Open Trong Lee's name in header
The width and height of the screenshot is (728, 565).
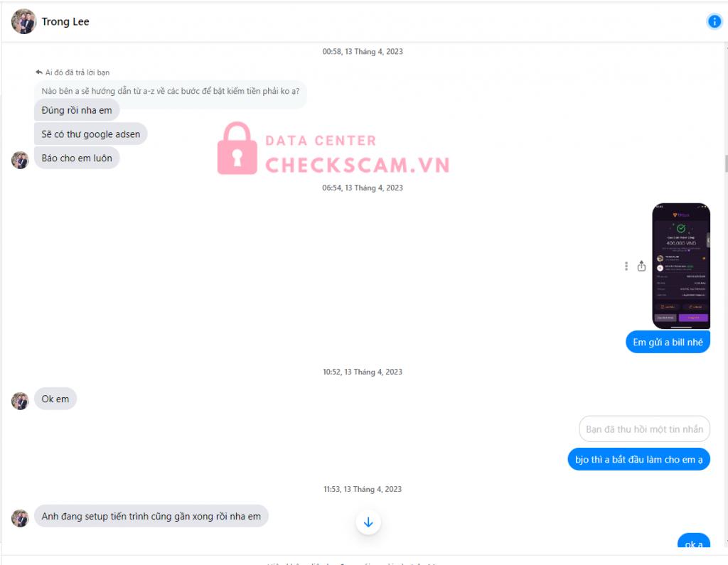(65, 21)
